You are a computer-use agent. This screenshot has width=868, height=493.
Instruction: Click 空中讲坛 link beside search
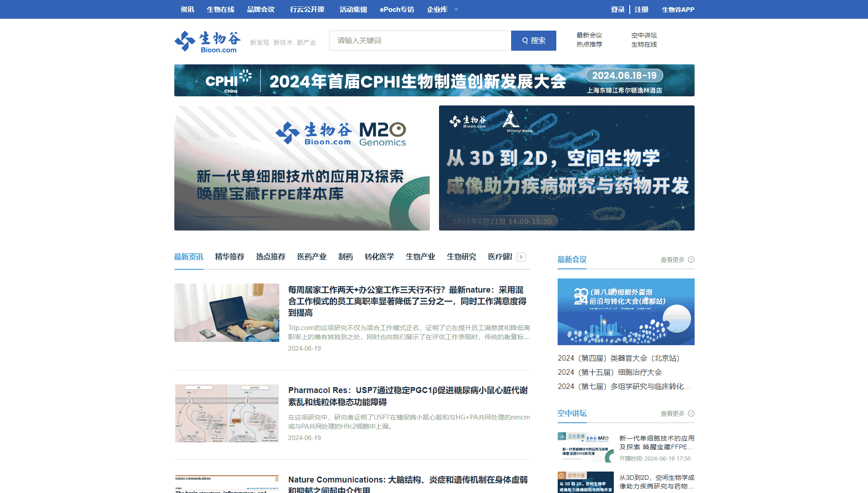point(644,35)
